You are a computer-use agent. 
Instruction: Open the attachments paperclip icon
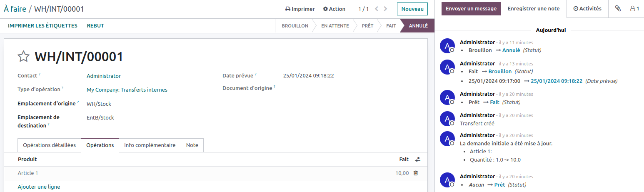point(617,9)
